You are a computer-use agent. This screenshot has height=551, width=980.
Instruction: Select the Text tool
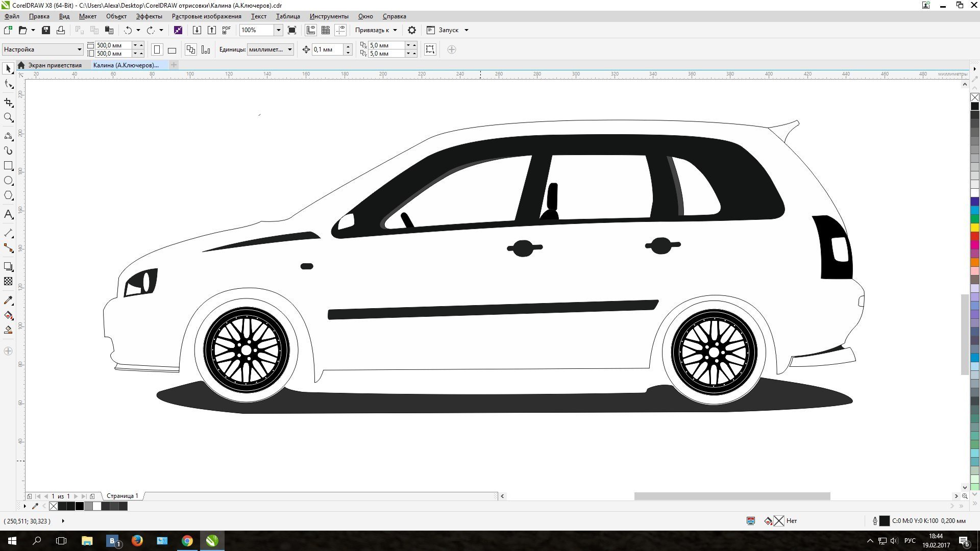tap(8, 214)
